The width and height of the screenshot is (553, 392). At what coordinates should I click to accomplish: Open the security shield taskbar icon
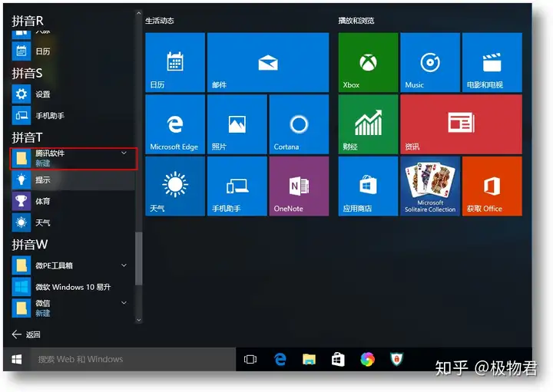point(396,359)
